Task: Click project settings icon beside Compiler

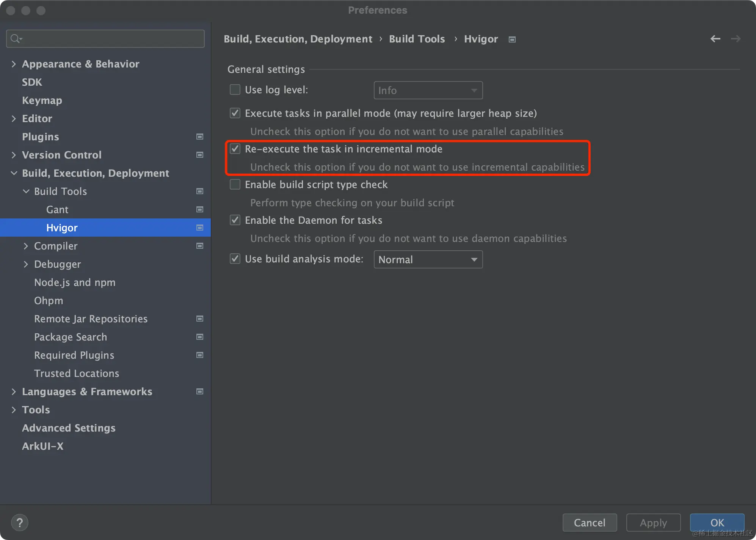Action: pos(200,246)
